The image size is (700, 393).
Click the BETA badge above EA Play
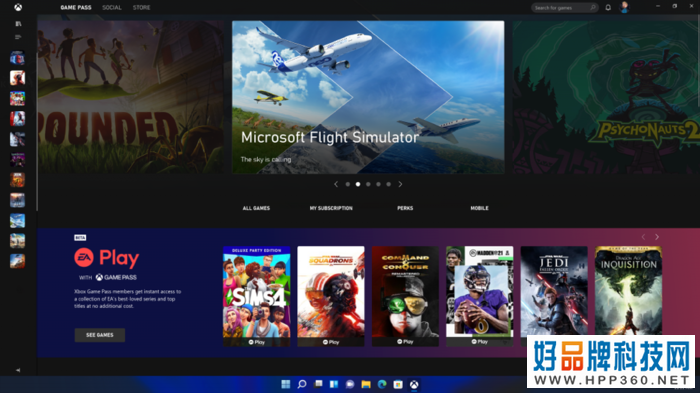80,238
